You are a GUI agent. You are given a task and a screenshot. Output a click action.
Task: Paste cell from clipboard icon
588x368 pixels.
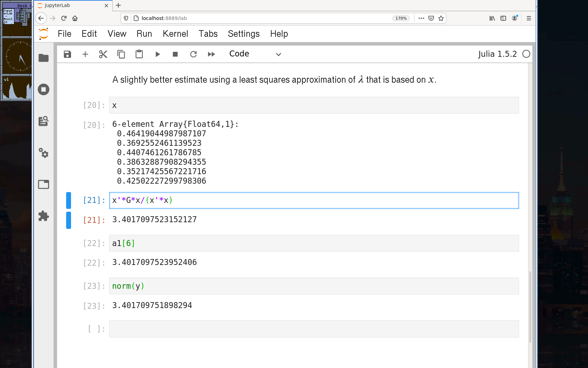pyautogui.click(x=139, y=54)
